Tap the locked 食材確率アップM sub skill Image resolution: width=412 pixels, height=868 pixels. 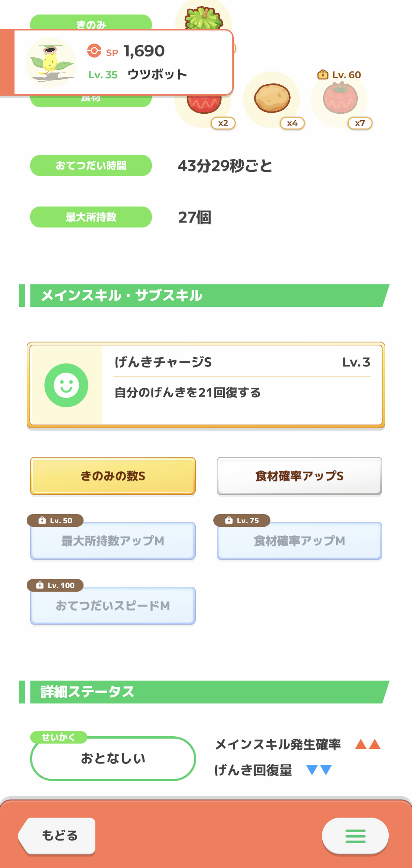[299, 540]
